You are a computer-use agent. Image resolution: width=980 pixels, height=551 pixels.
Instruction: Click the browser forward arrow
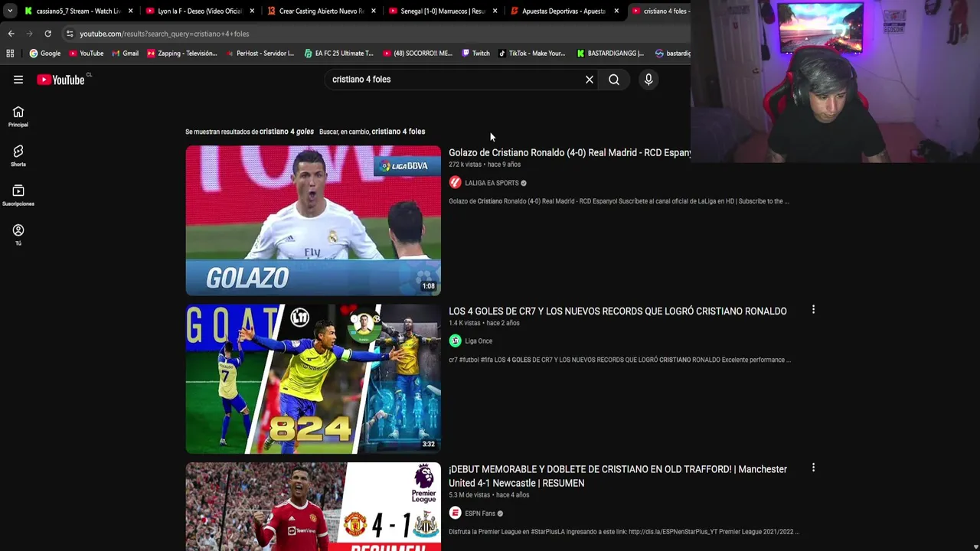pyautogui.click(x=29, y=34)
